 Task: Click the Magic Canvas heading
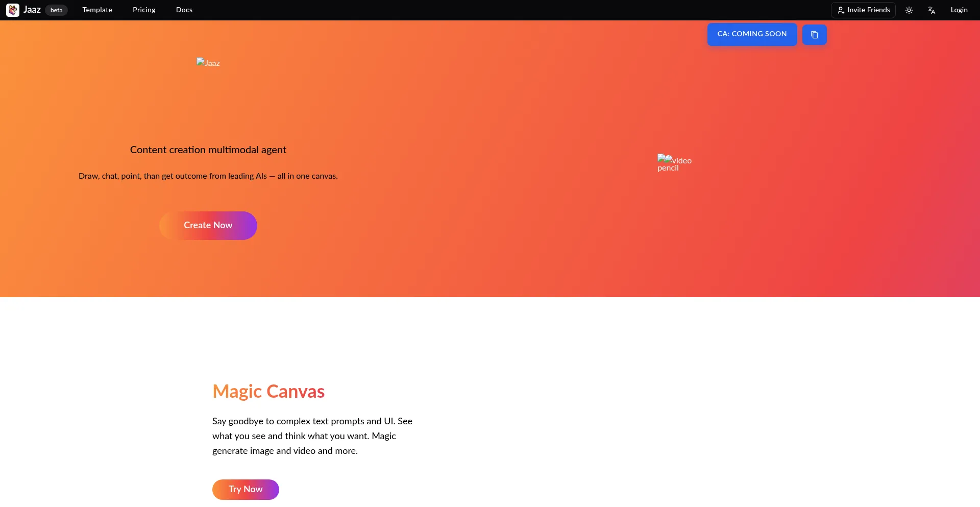click(x=268, y=392)
